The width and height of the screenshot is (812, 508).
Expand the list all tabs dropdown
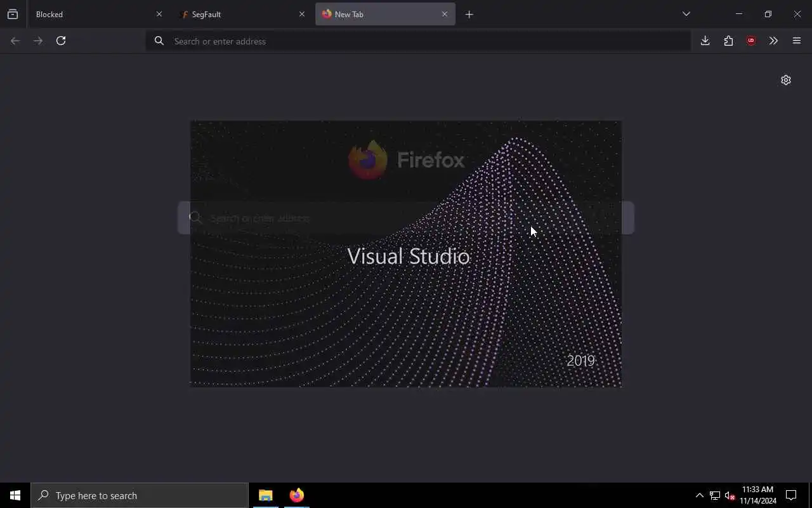tap(686, 14)
